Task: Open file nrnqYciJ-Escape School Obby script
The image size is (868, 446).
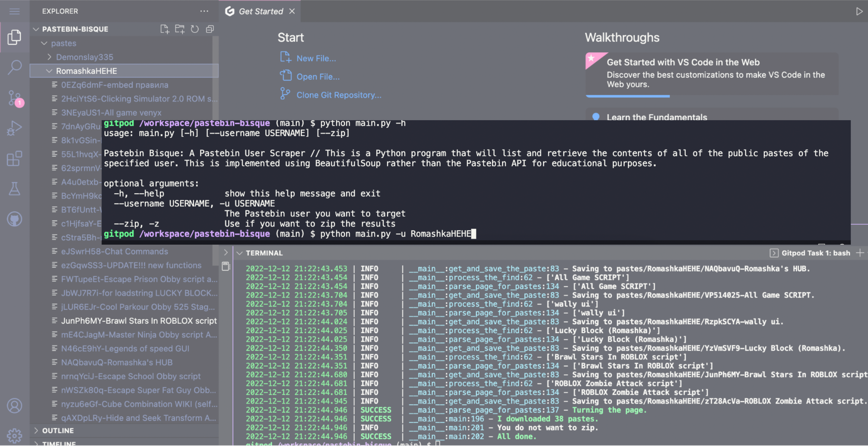Action: [130, 376]
